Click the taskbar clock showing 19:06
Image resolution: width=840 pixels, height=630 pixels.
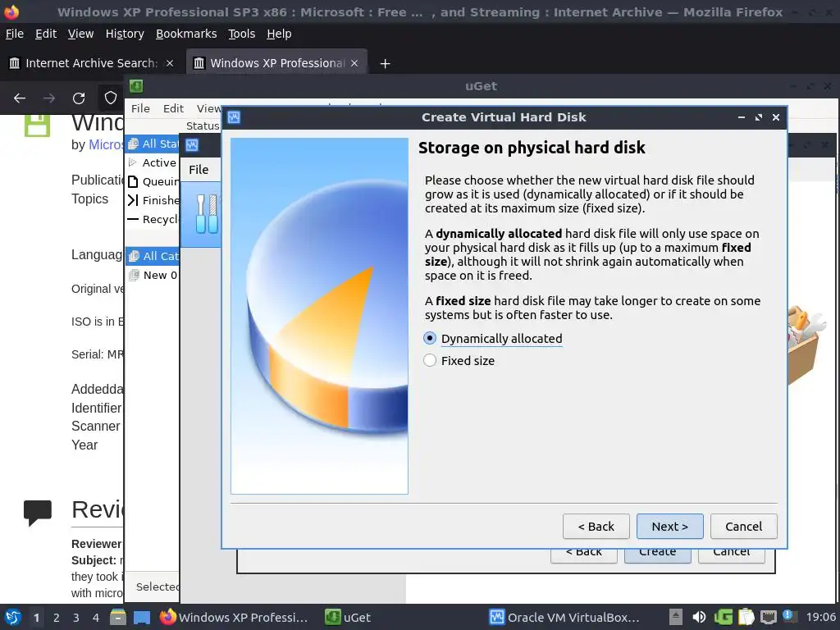pos(820,618)
